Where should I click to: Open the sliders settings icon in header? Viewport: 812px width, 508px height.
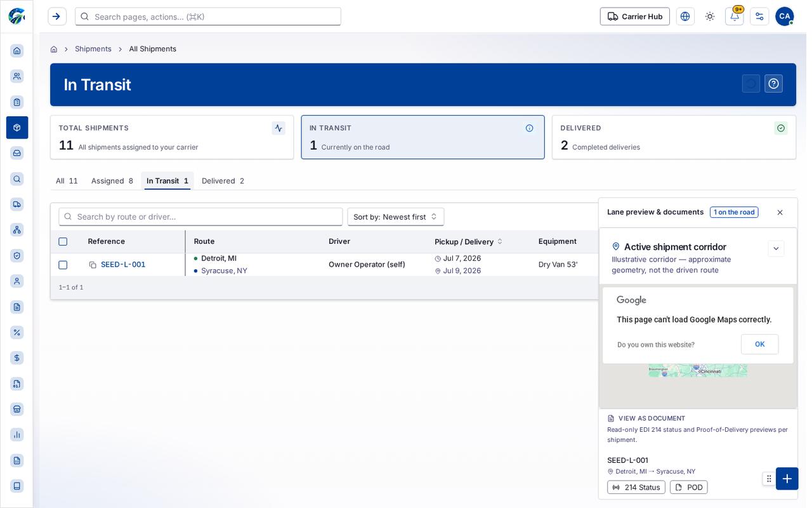(x=759, y=17)
